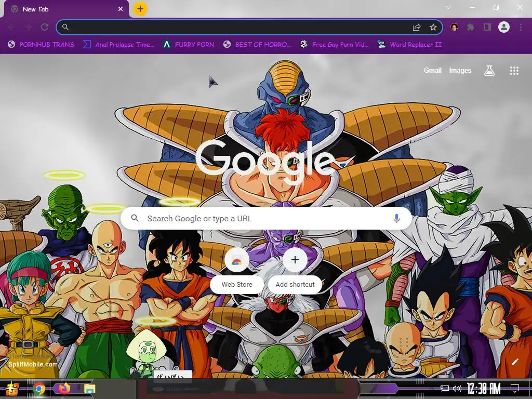This screenshot has height=399, width=532.
Task: Launch Firefox from the taskbar
Action: click(64, 389)
